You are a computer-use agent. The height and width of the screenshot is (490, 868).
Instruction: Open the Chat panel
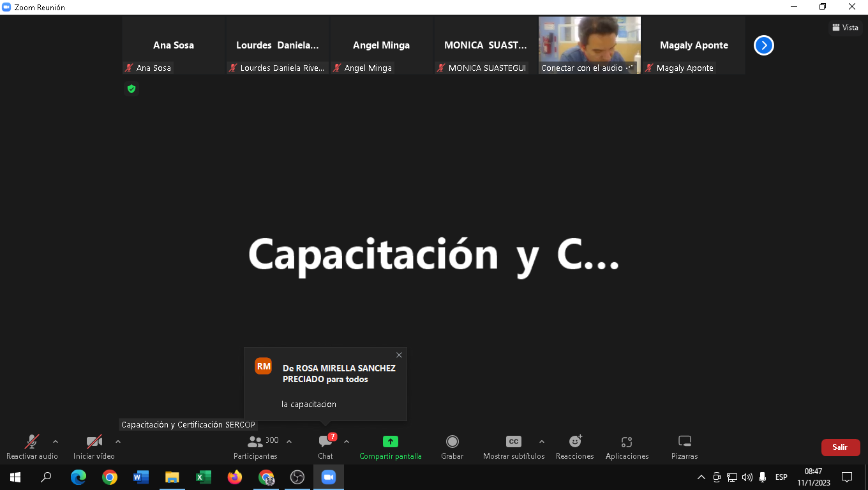[325, 446]
